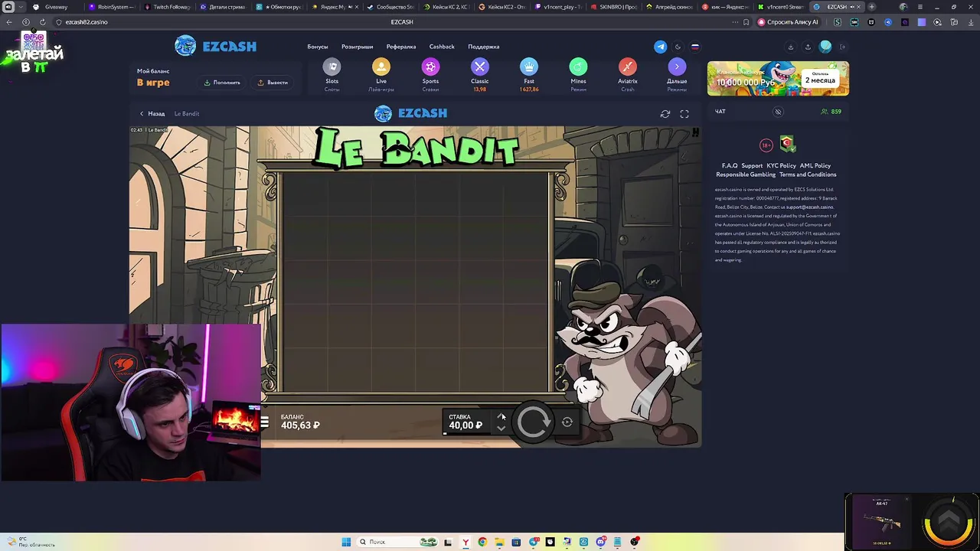
Task: Open the Cashback menu
Action: tap(442, 47)
